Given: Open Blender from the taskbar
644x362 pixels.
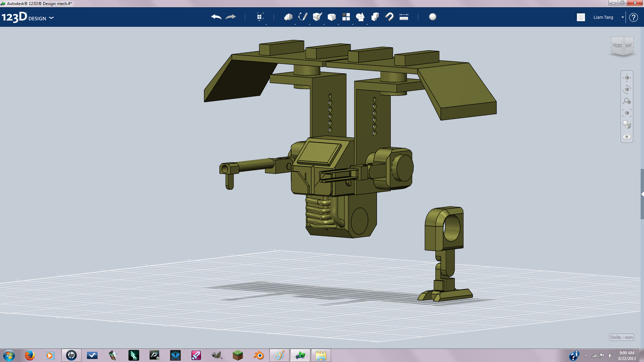Looking at the screenshot, I should [x=259, y=355].
